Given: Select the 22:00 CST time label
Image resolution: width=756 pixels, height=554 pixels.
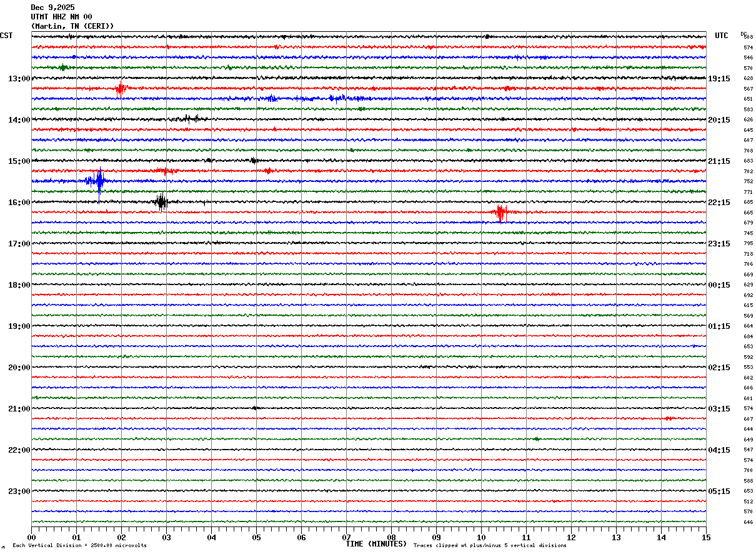Looking at the screenshot, I should pyautogui.click(x=19, y=450).
